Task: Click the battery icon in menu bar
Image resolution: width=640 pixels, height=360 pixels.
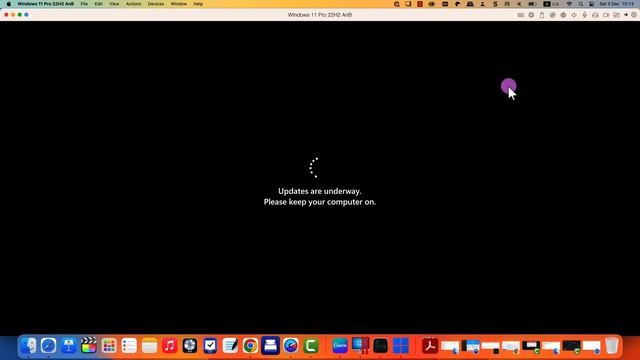Action: 532,4
